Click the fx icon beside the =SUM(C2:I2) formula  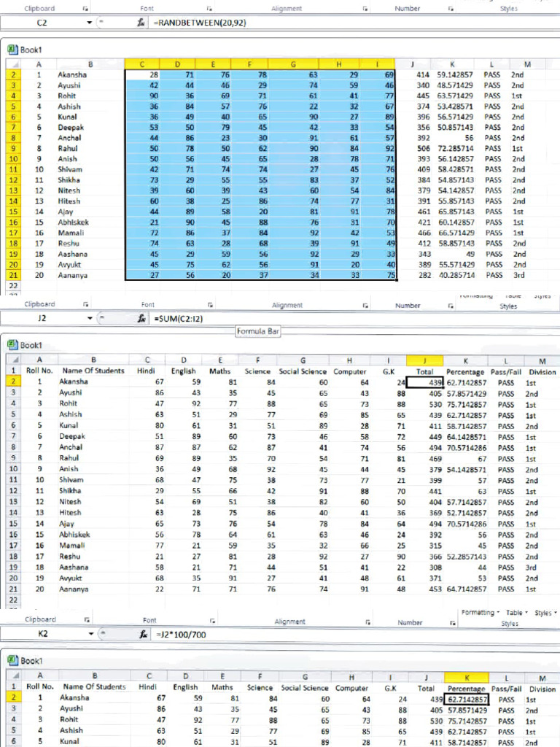pos(141,318)
